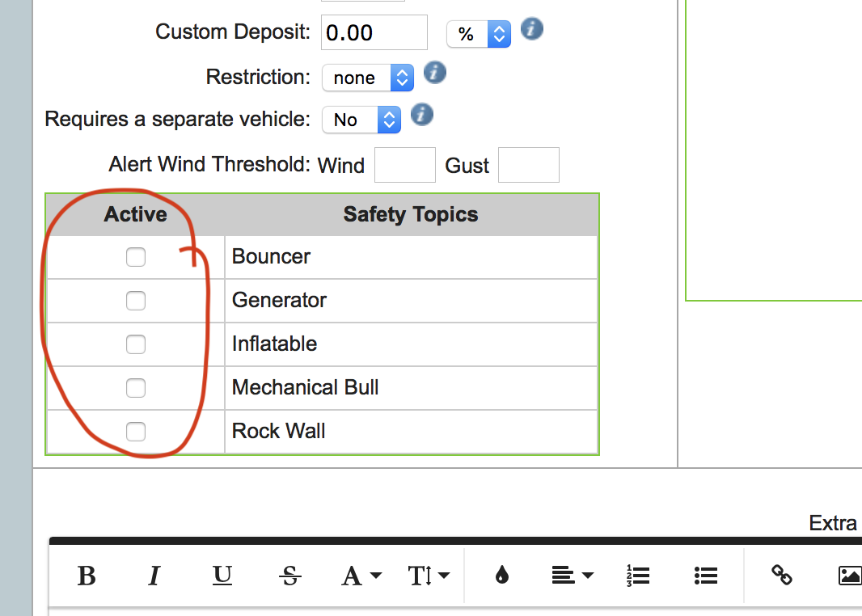Click the Custom Deposit amount field
Viewport: 862px width, 616px height.
pyautogui.click(x=374, y=33)
